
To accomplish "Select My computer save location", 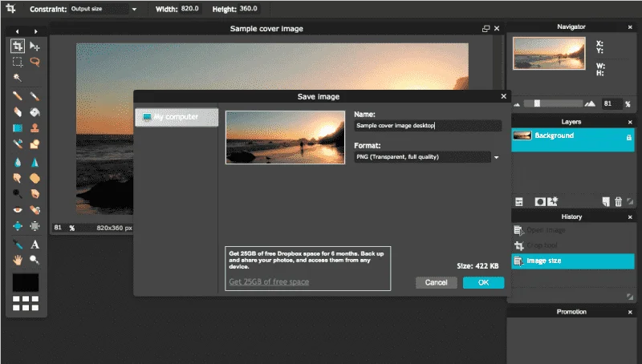I will click(177, 118).
